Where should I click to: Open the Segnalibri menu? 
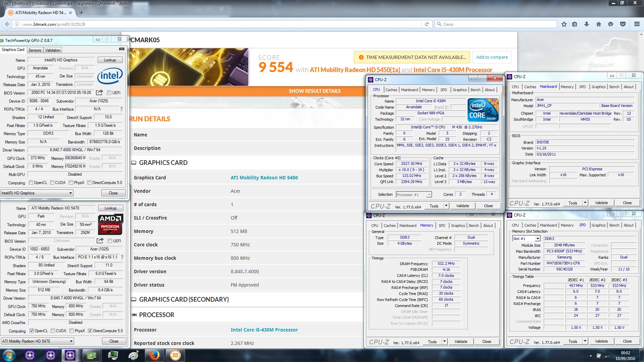tap(85, 3)
